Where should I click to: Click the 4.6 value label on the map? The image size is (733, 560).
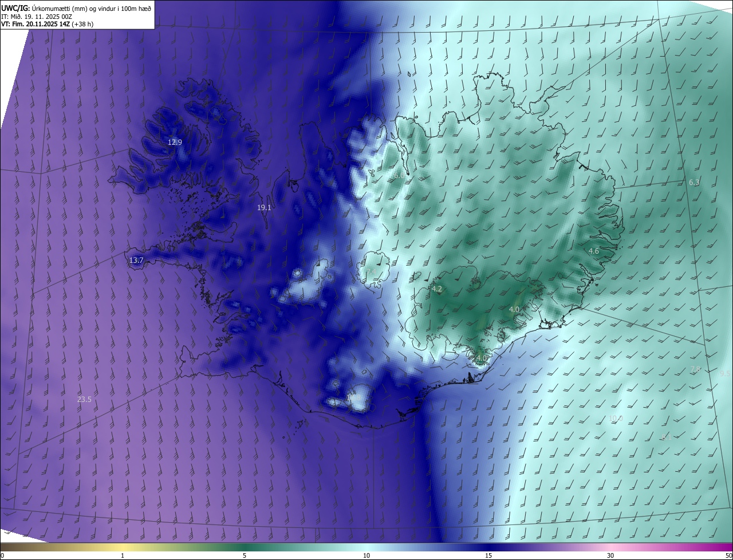tap(594, 251)
